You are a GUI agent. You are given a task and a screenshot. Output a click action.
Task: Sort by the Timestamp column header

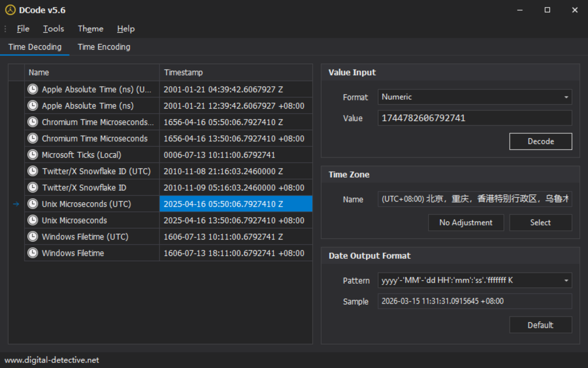pyautogui.click(x=236, y=72)
